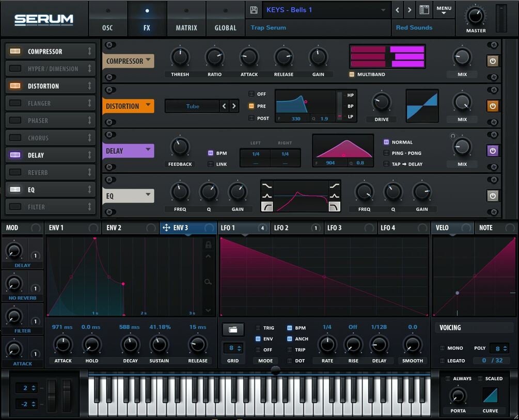The width and height of the screenshot is (519, 420).
Task: Load the previous preset with the left arrow
Action: click(398, 10)
